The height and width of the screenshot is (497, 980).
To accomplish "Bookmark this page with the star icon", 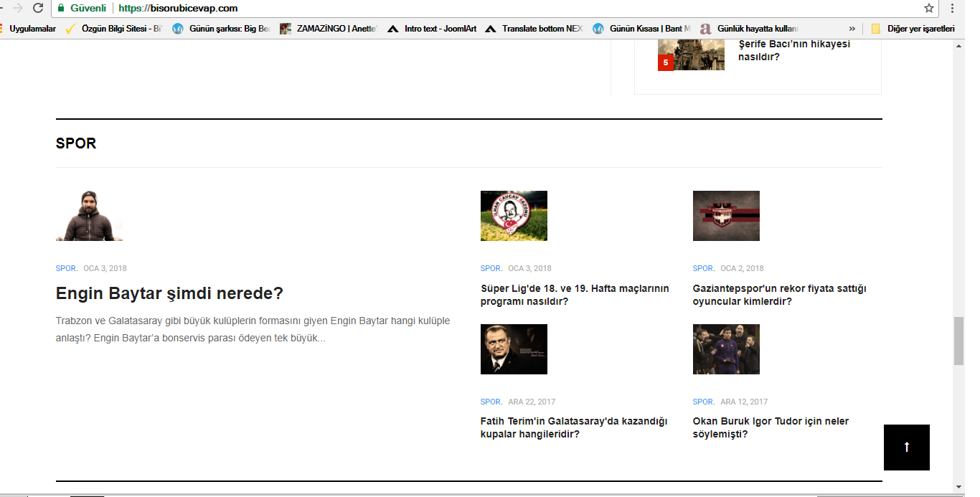I will (x=929, y=8).
